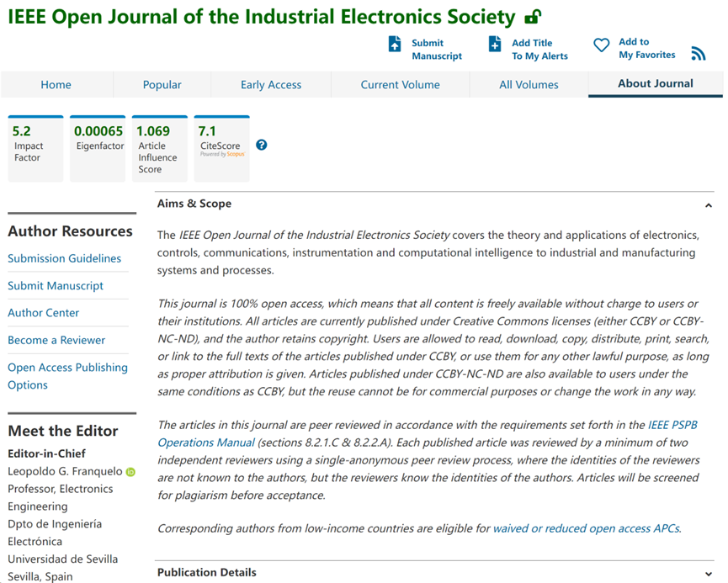Click the Add Title To My Alerts icon
The height and width of the screenshot is (583, 728).
coord(495,45)
